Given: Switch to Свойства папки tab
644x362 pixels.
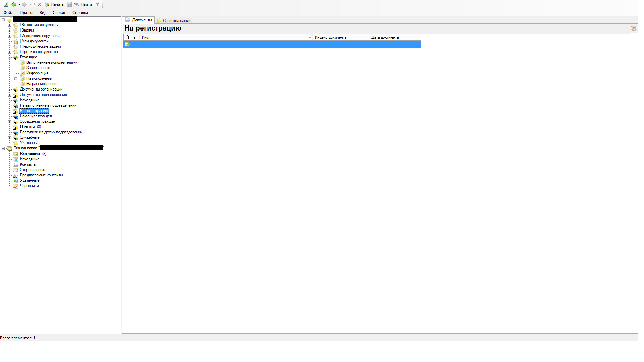Looking at the screenshot, I should 173,21.
